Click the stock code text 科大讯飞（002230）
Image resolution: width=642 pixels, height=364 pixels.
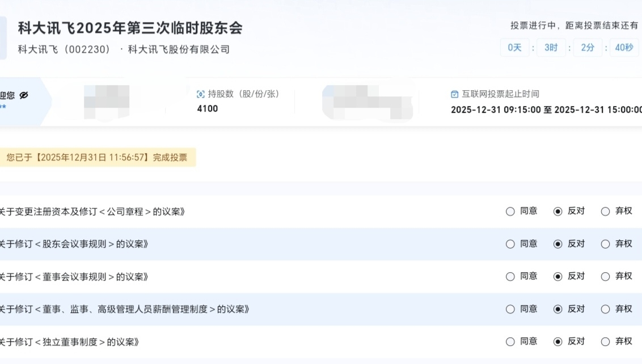(x=64, y=49)
